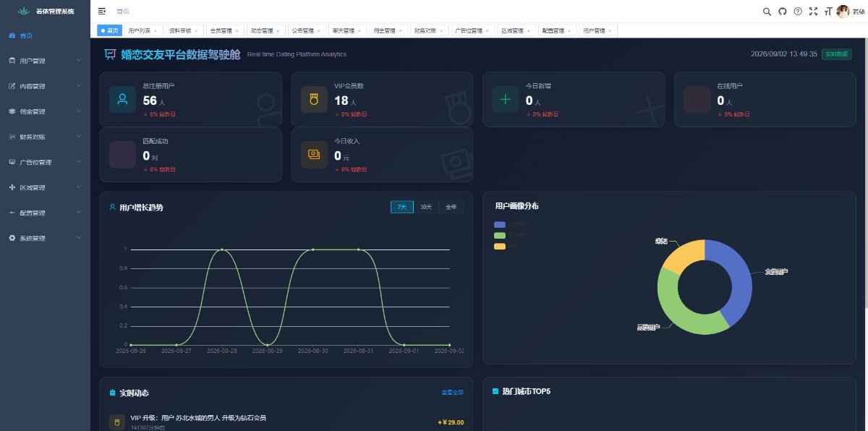Expand the 财务对账 menu chevron
The height and width of the screenshot is (431, 868).
78,137
